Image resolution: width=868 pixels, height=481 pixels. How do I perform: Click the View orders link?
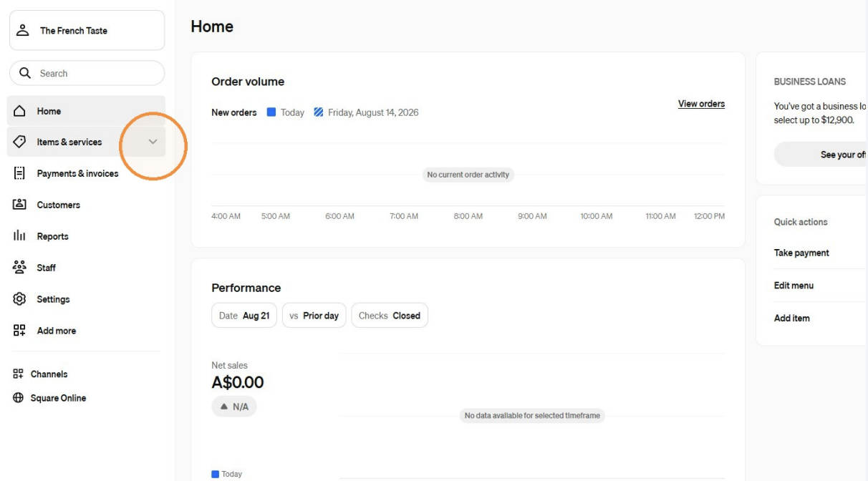tap(701, 104)
